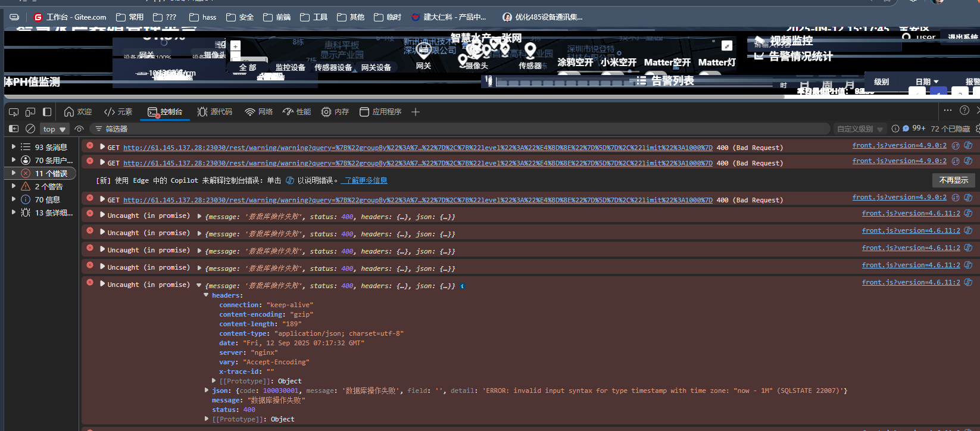
Task: Expand the 2 个警告 sidebar group
Action: click(14, 186)
